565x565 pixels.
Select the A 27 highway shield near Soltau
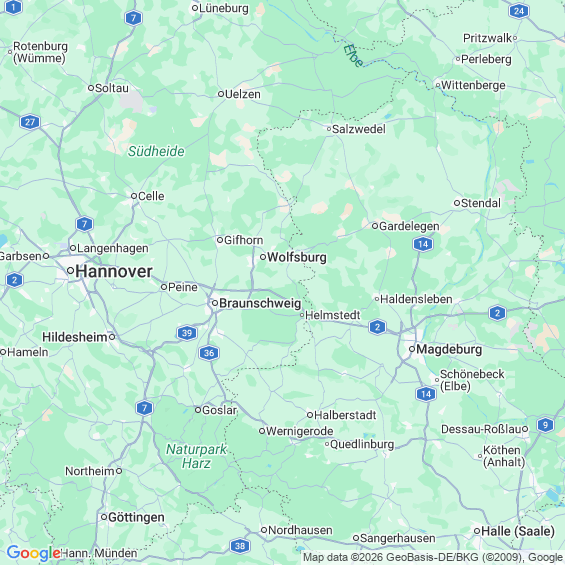30,122
